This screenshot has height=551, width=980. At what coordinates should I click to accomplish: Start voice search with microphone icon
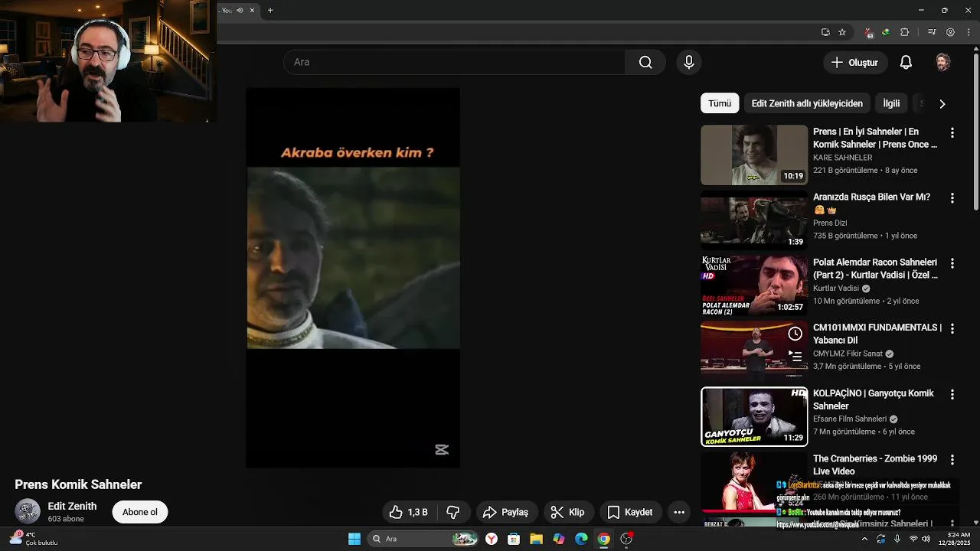[x=688, y=62]
